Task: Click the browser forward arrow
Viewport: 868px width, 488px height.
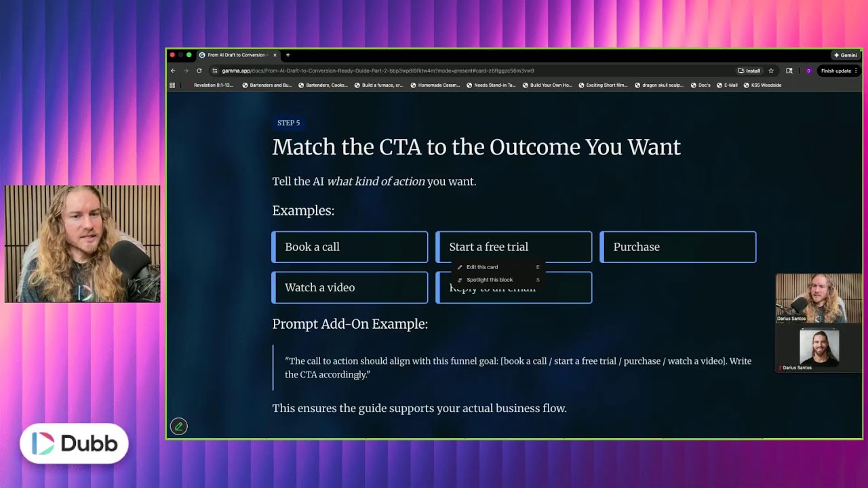Action: click(186, 70)
